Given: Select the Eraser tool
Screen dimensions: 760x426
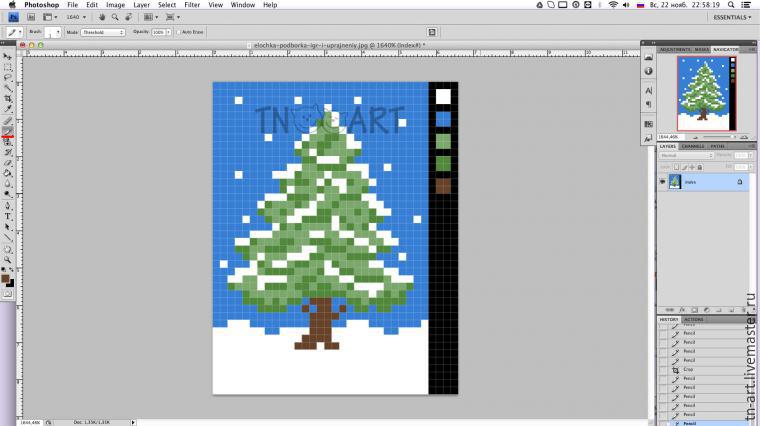Looking at the screenshot, I should coord(7,163).
